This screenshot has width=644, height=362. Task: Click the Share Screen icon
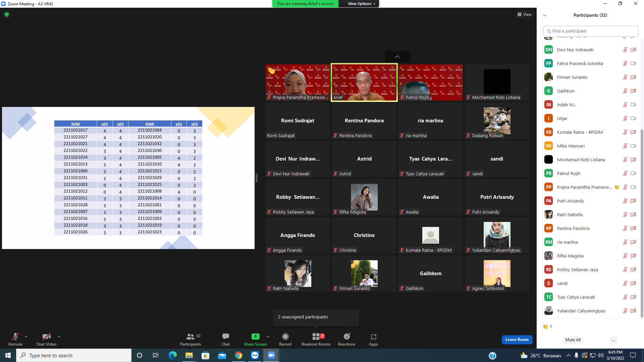[255, 337]
